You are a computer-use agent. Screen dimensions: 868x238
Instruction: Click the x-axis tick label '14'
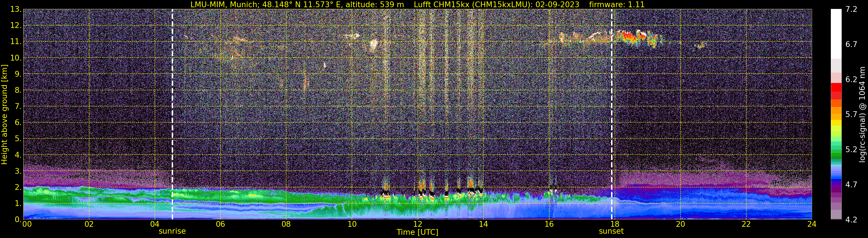pyautogui.click(x=483, y=224)
